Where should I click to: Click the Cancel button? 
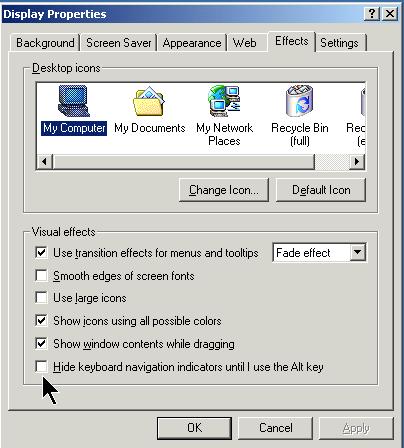(276, 428)
